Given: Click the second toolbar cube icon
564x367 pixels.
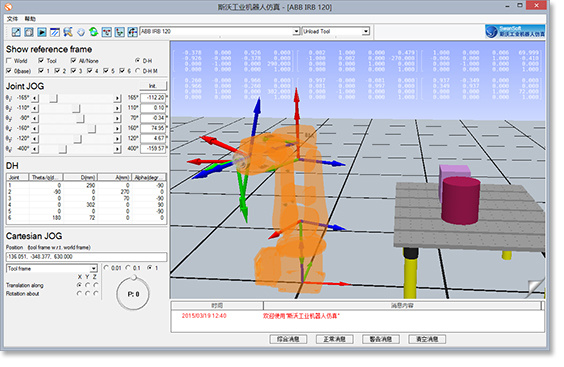Looking at the screenshot, I should click(x=29, y=32).
